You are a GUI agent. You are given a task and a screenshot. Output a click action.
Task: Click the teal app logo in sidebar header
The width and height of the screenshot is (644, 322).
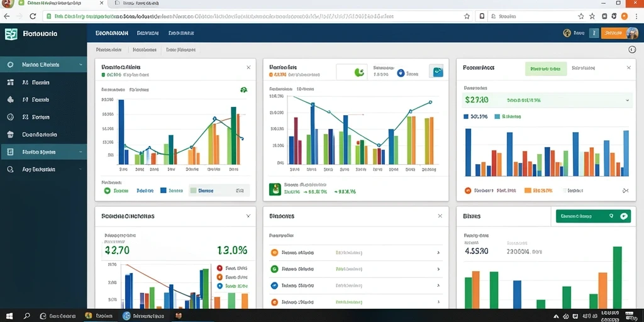tap(11, 34)
